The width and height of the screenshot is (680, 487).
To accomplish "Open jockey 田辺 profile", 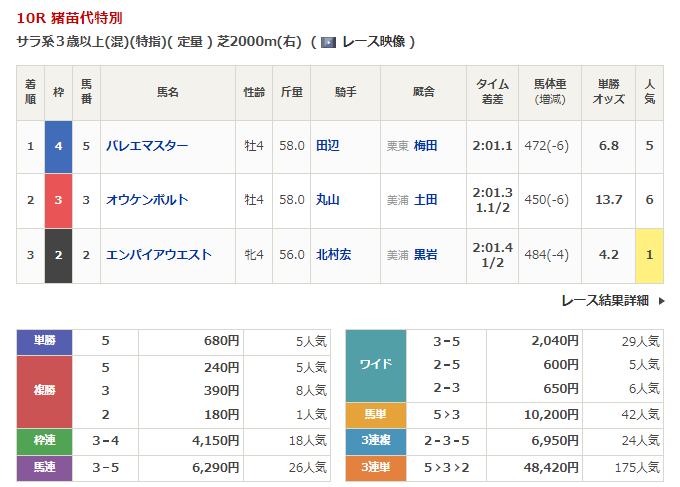I will point(327,146).
